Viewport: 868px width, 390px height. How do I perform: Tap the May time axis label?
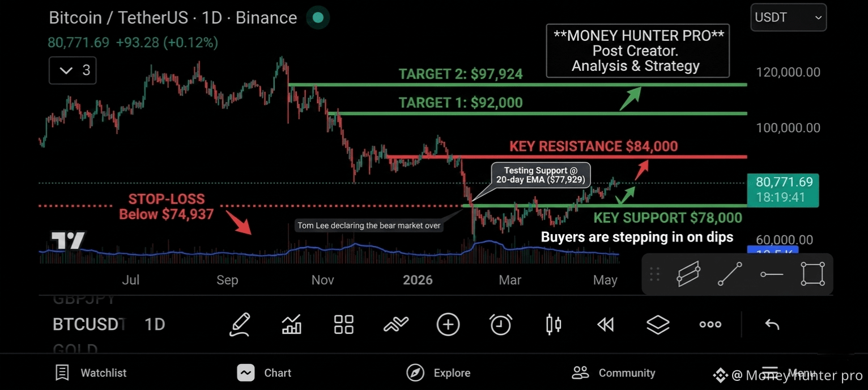point(605,280)
